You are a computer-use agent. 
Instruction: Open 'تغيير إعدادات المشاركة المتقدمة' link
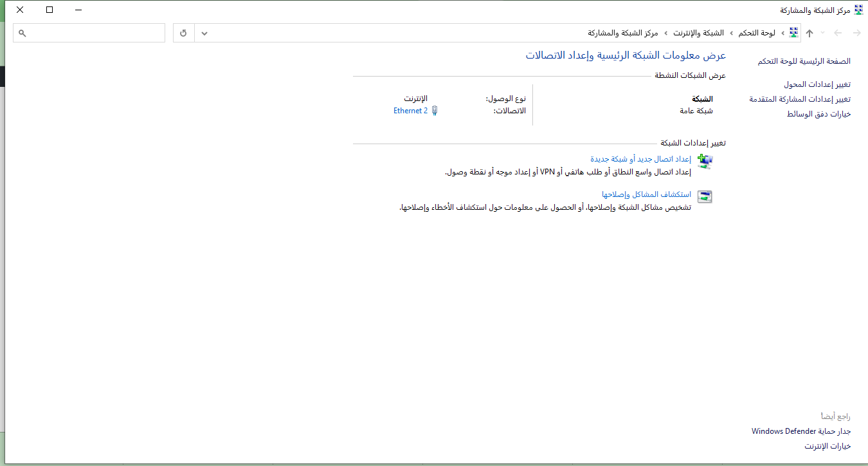point(800,99)
